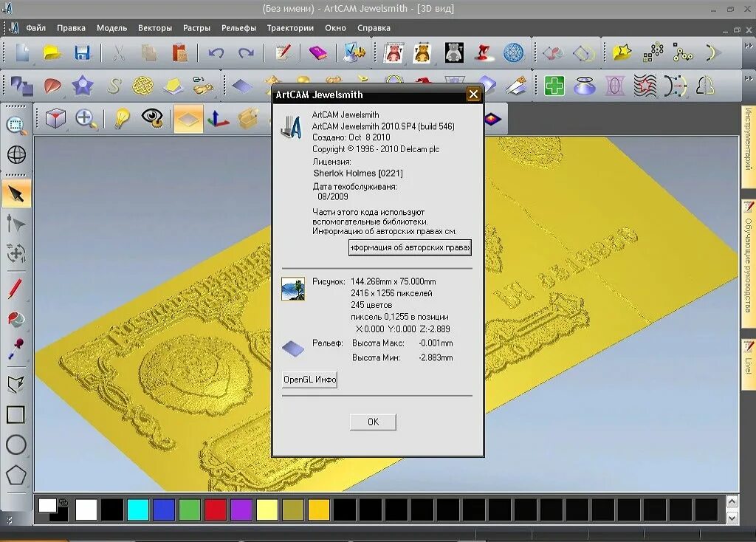Click the OpenGL Инфо button

click(309, 380)
